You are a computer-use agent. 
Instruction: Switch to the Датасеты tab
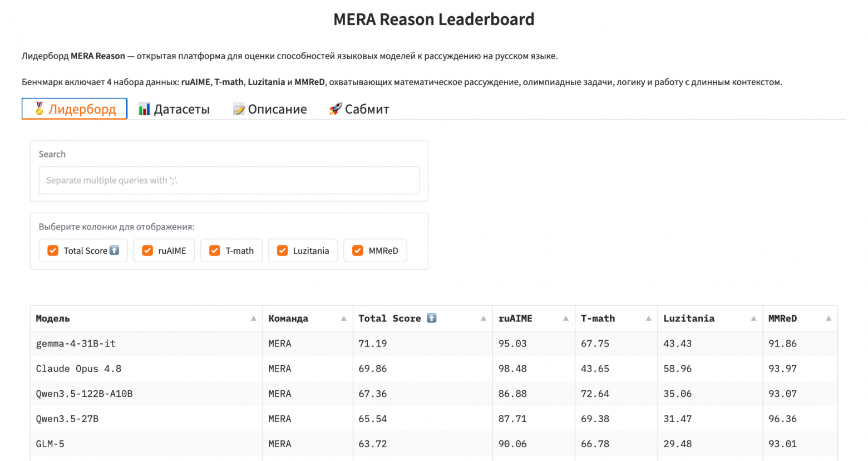174,109
